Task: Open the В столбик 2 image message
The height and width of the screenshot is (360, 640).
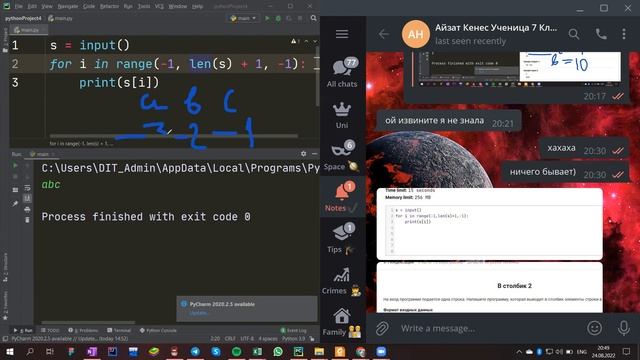Action: tap(489, 287)
